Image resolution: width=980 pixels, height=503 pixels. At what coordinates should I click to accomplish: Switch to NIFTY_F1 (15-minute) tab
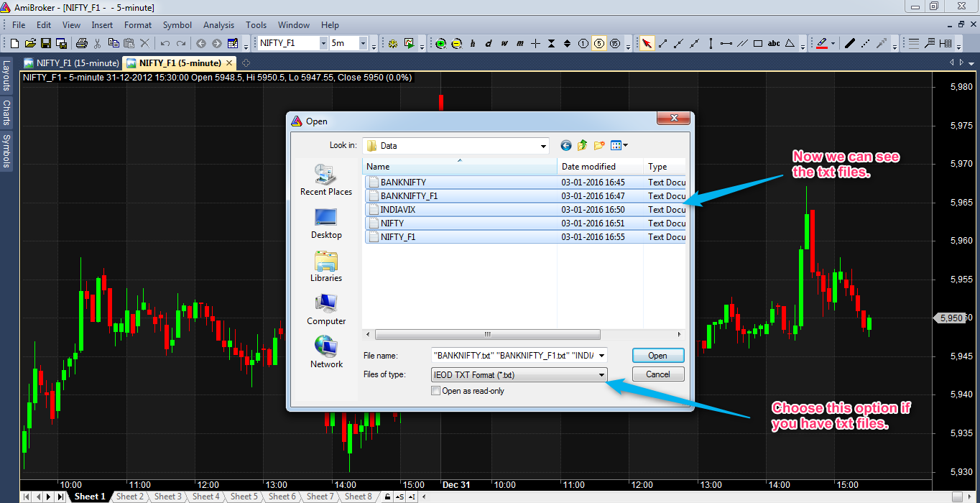pos(71,63)
